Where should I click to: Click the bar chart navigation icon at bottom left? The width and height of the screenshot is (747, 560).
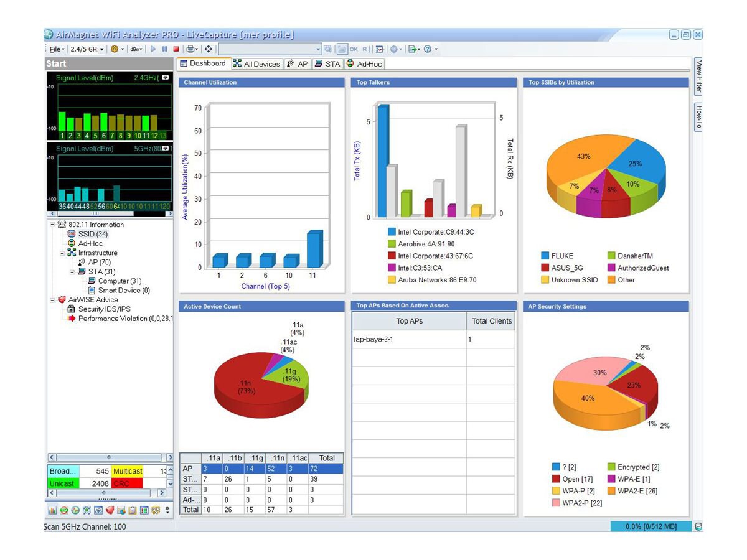pos(52,510)
